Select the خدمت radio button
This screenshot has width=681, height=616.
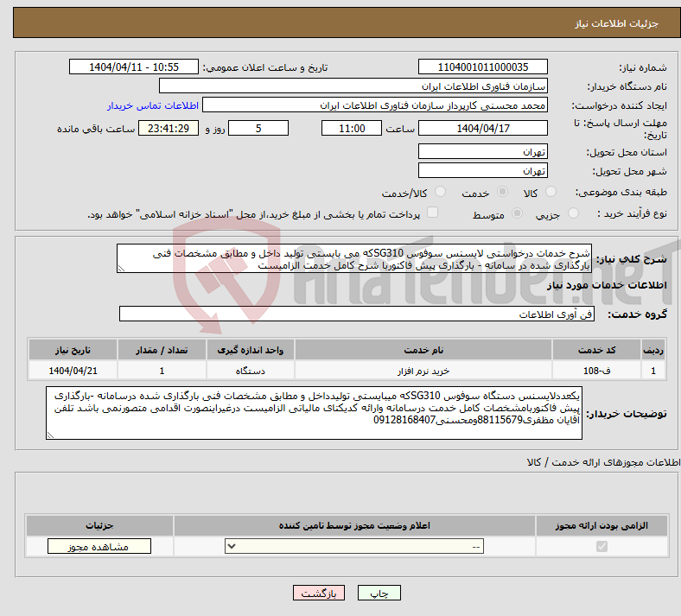(x=502, y=192)
